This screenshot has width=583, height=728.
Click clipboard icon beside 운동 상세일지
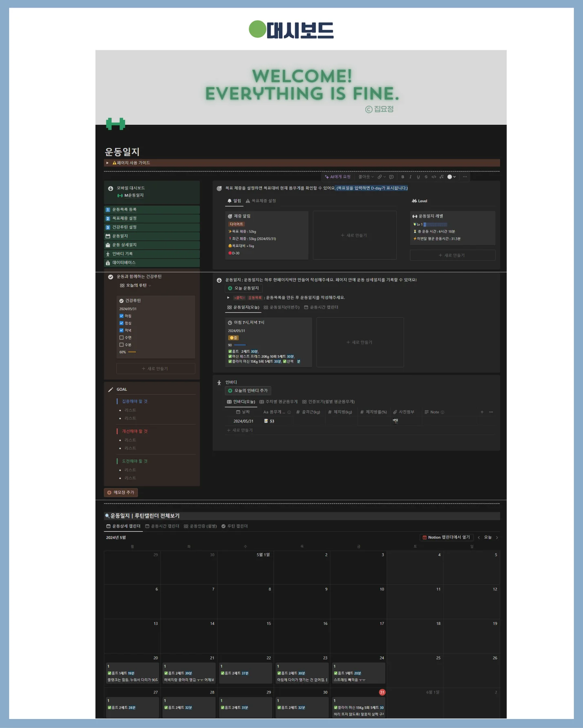(x=108, y=245)
